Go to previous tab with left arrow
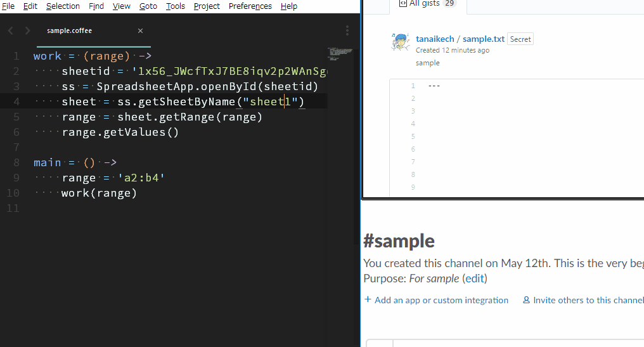Screen dimensions: 644x347 (11, 31)
